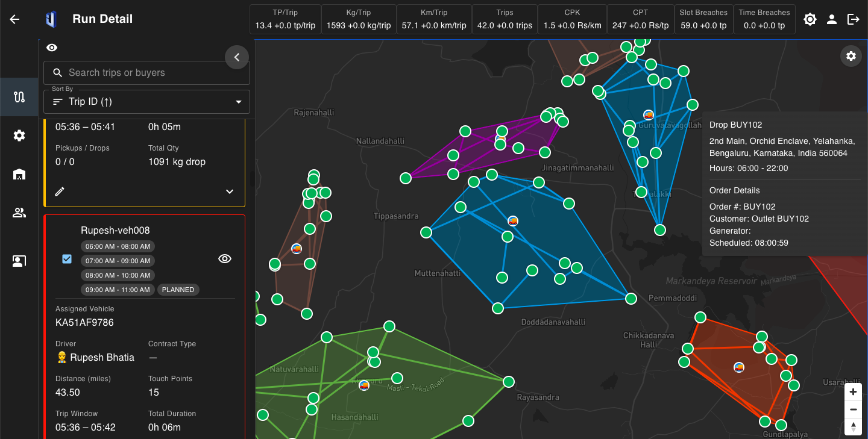Image resolution: width=868 pixels, height=439 pixels.
Task: Open map settings gear icon
Action: click(x=851, y=56)
